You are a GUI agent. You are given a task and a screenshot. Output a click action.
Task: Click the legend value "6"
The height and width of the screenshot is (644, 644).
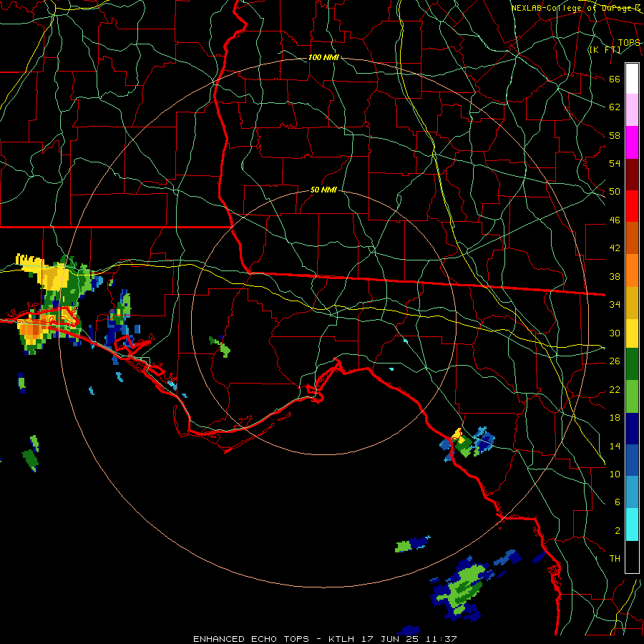(618, 502)
